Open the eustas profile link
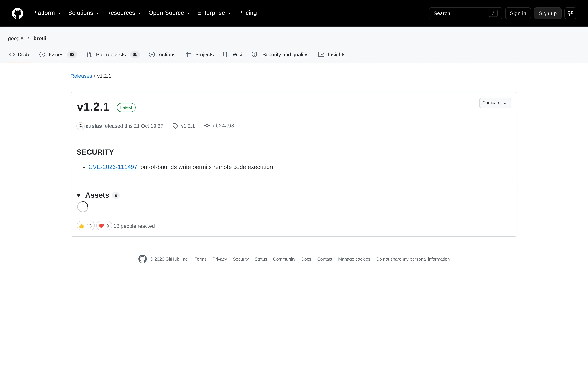Viewport: 588px width, 368px height. 94,126
